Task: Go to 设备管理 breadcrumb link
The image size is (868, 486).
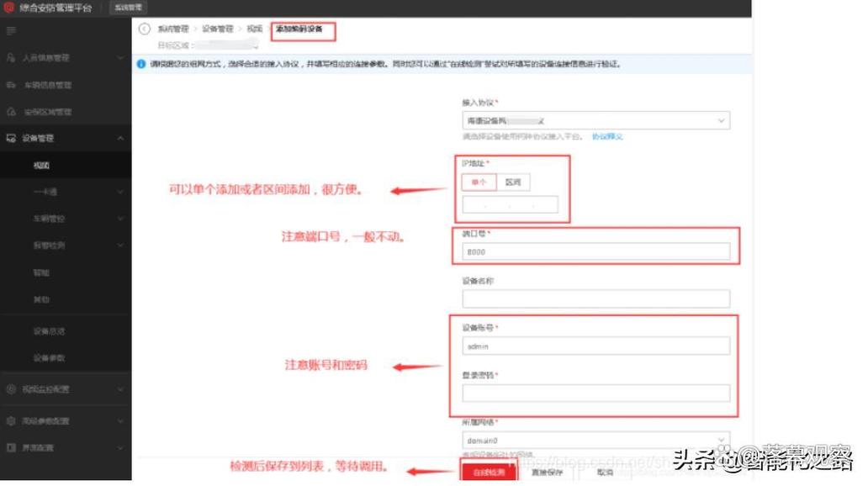Action: (x=218, y=29)
